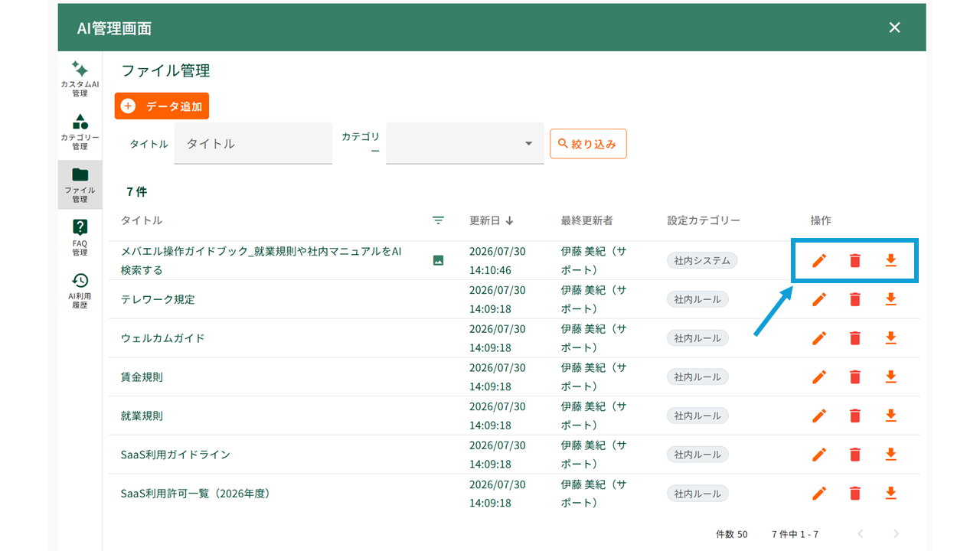Click the メバエル操作ガイドブック title text
The height and width of the screenshot is (551, 980).
pos(261,260)
